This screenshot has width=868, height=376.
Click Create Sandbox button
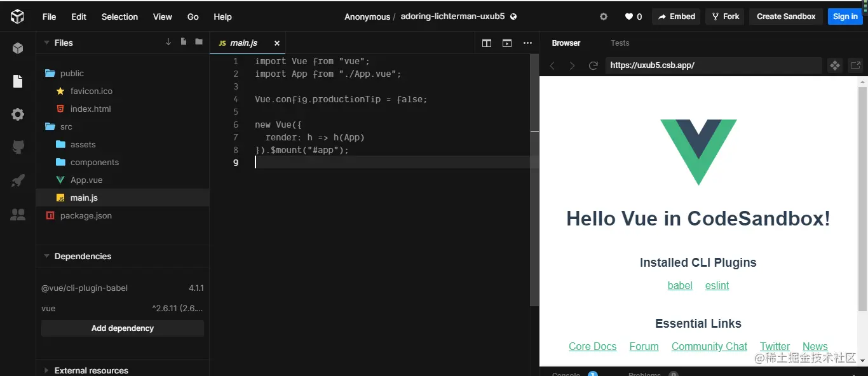(786, 17)
